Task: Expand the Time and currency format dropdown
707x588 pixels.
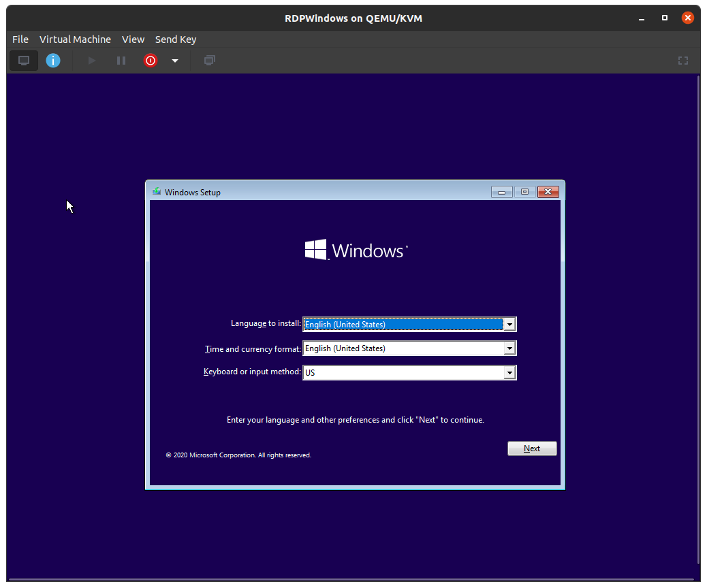Action: point(509,348)
